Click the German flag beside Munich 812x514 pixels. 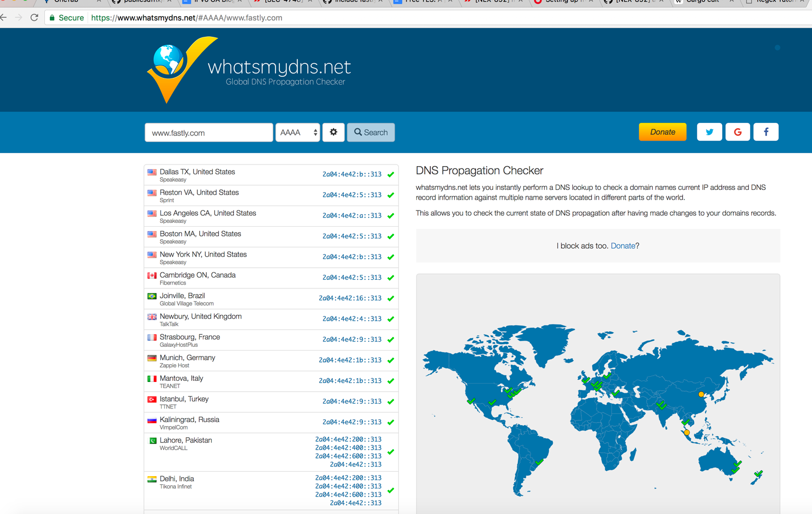pyautogui.click(x=152, y=358)
